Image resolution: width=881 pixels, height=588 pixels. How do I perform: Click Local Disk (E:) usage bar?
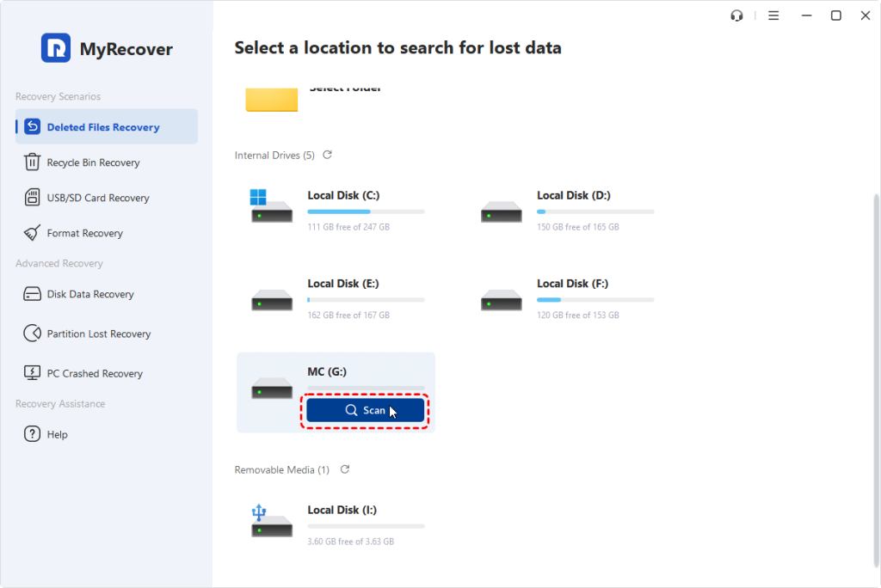(366, 300)
